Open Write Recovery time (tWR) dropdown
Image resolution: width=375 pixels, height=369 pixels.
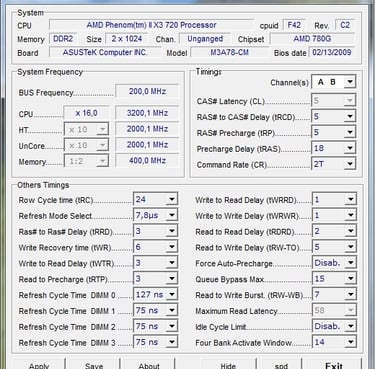pyautogui.click(x=155, y=247)
